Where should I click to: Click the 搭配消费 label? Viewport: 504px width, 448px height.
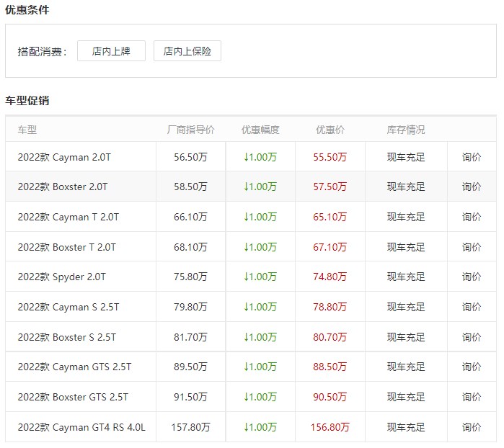coord(42,51)
